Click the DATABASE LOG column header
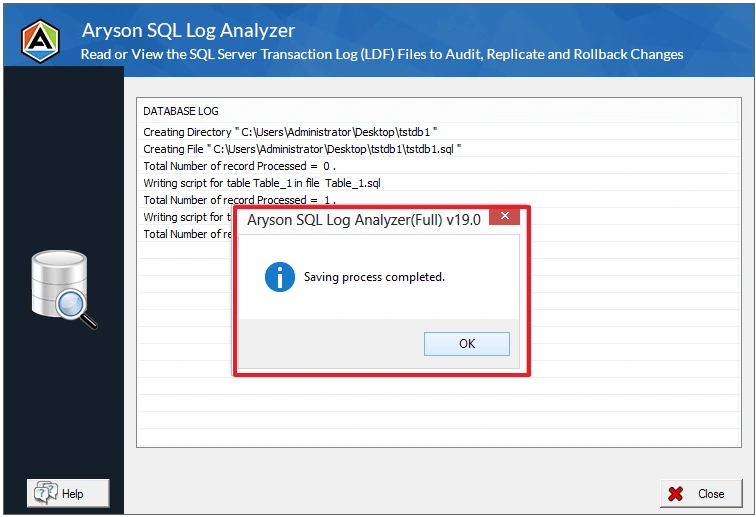756x517 pixels. click(438, 111)
